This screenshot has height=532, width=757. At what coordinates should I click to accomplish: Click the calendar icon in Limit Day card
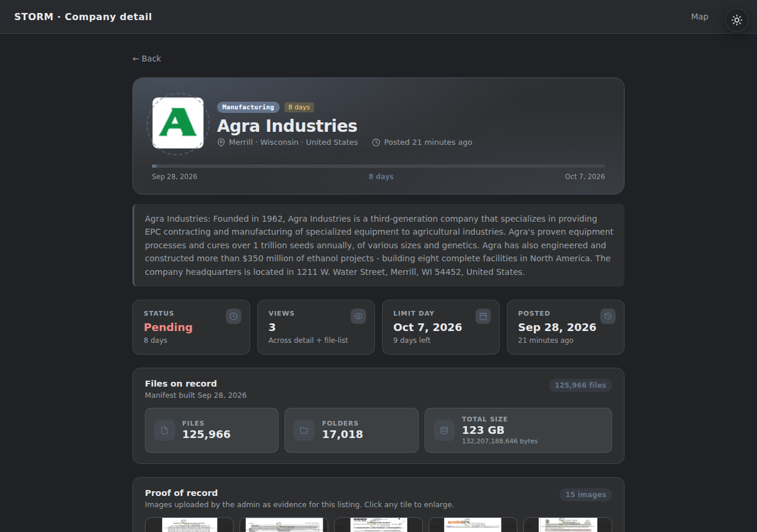[483, 316]
